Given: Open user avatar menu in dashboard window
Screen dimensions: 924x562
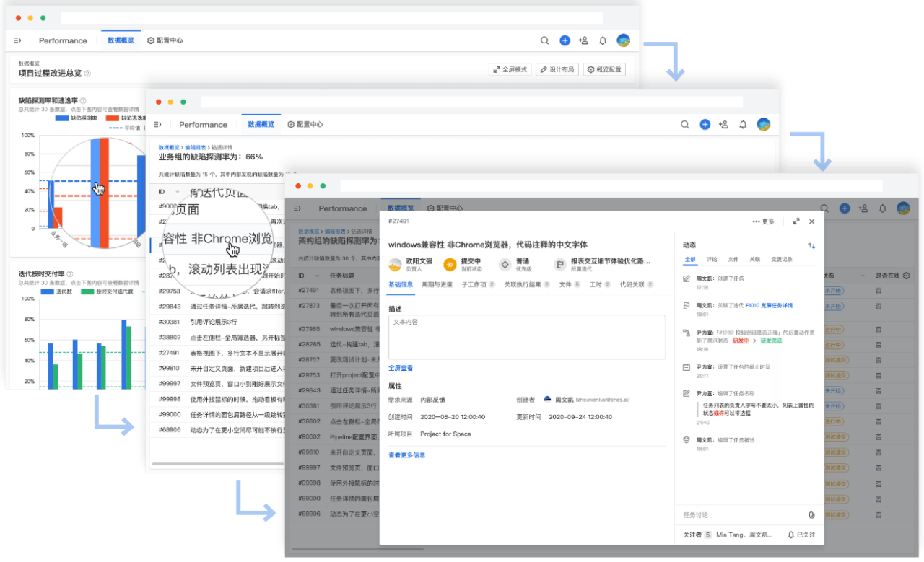Looking at the screenshot, I should coord(624,40).
